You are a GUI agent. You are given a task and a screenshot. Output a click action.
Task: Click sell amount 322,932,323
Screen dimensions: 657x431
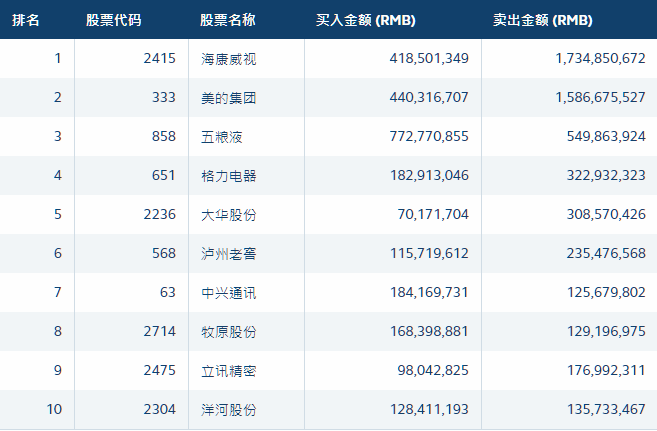(606, 175)
